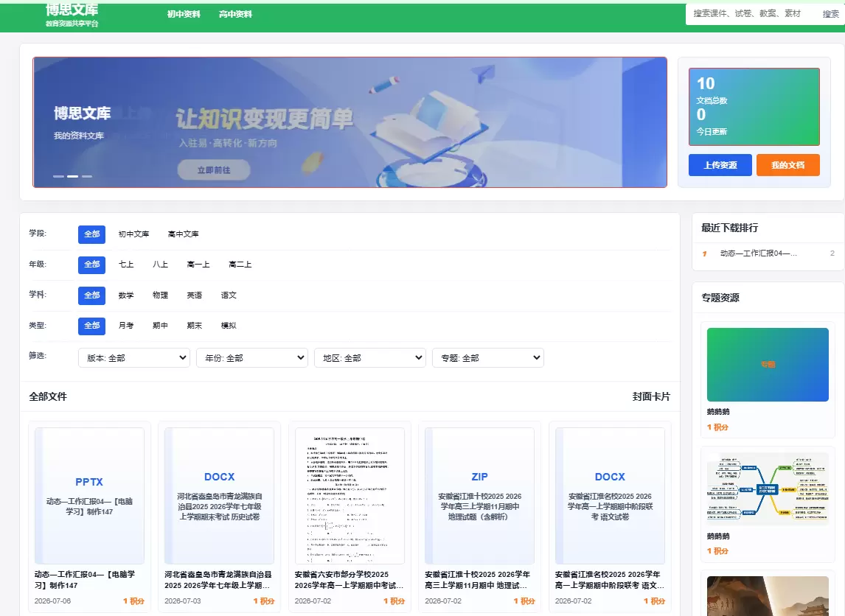Open the DOCX 河北省秦皇岛市 history exam thumbnail
Screen dimensions: 845x616
click(219, 496)
